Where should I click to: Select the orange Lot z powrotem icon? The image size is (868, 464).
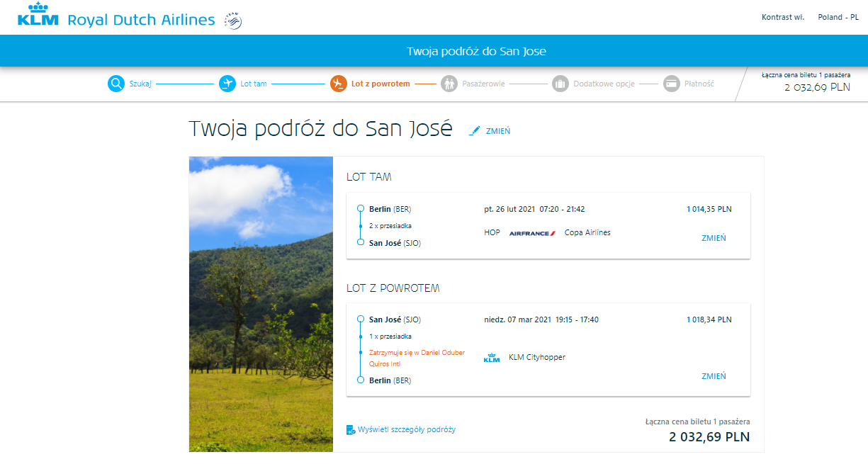click(339, 84)
